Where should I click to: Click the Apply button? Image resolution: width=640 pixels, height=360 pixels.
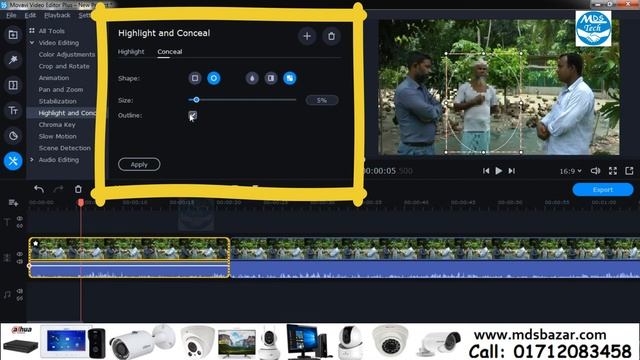tap(139, 164)
